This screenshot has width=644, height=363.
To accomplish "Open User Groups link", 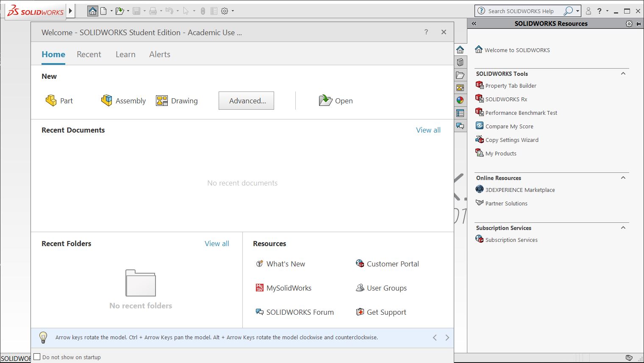I will click(x=381, y=288).
